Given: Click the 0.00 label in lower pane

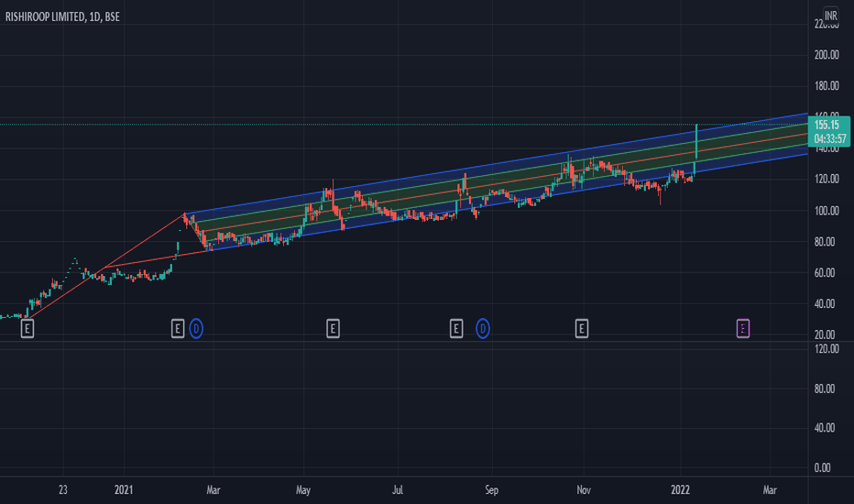Looking at the screenshot, I should 822,468.
